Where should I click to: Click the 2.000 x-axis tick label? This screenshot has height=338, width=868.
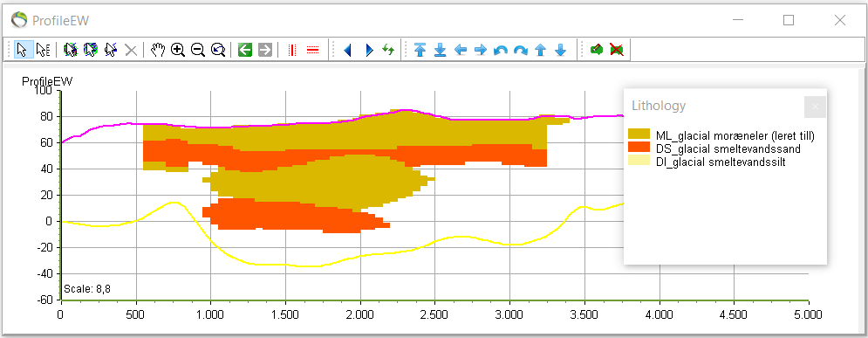pyautogui.click(x=360, y=314)
